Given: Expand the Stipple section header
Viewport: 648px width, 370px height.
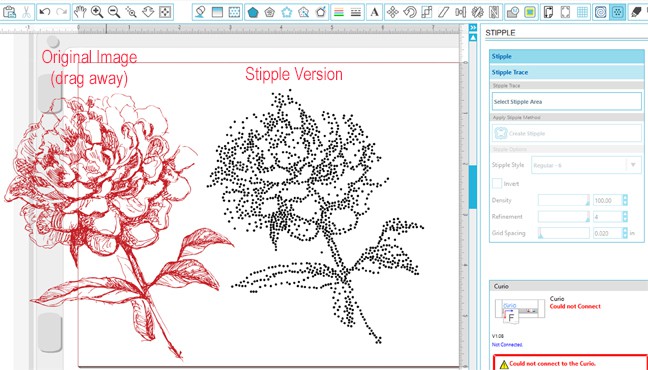Looking at the screenshot, I should coord(567,56).
